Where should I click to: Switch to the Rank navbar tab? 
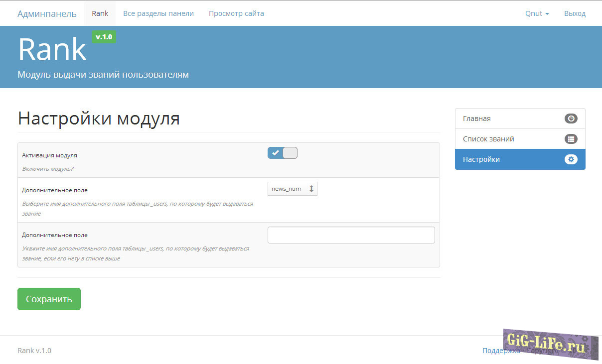click(100, 13)
